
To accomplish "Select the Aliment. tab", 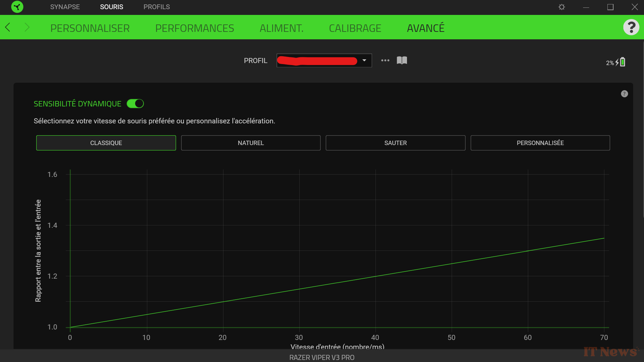I will pos(281,28).
